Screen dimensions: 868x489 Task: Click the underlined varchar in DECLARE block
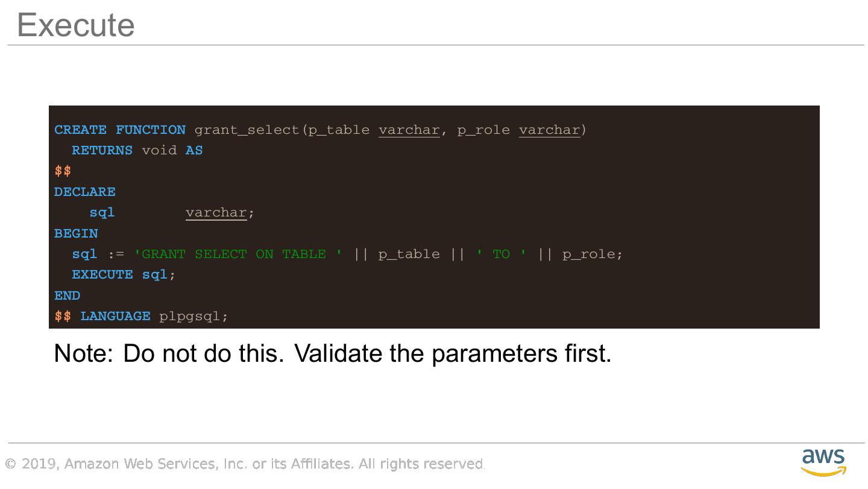coord(216,213)
